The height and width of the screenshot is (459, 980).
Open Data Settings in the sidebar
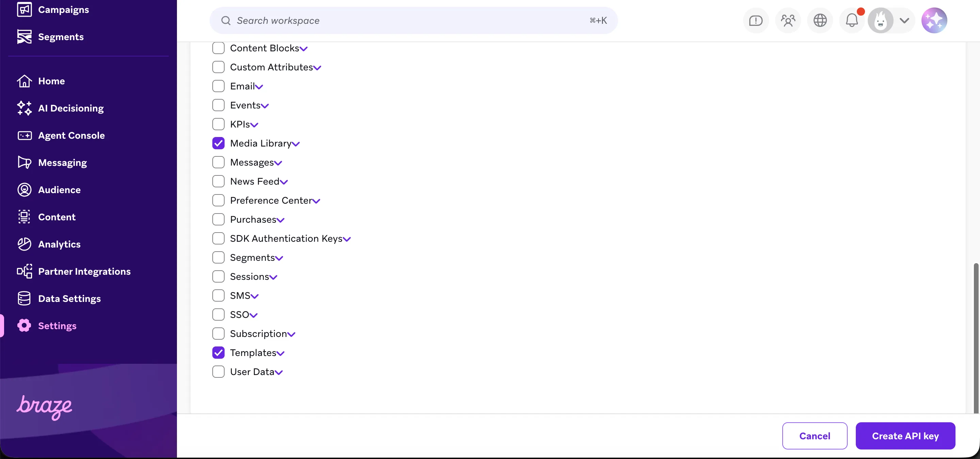[x=70, y=299]
